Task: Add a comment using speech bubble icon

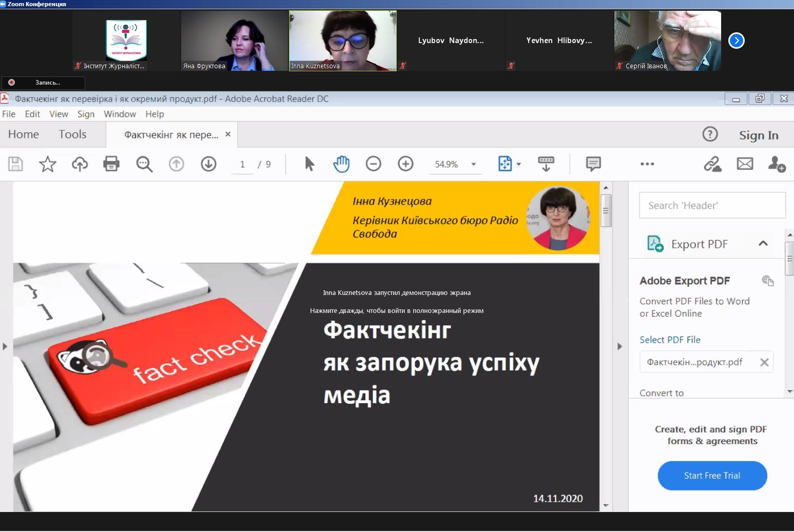Action: [593, 164]
